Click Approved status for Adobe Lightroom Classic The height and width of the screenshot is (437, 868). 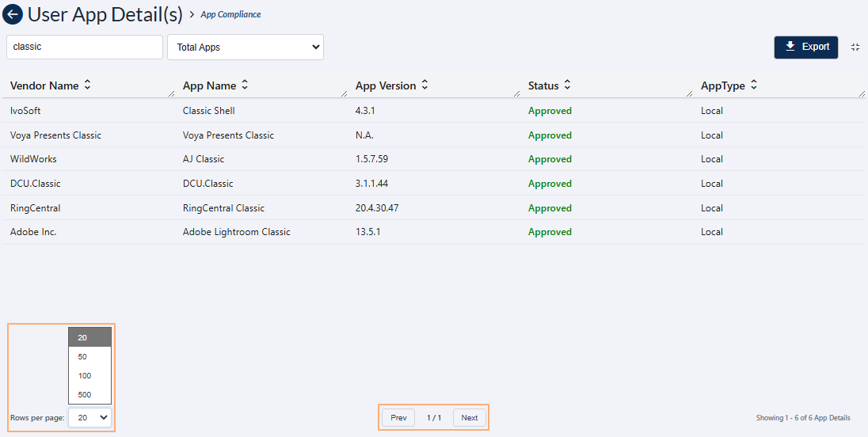point(550,232)
